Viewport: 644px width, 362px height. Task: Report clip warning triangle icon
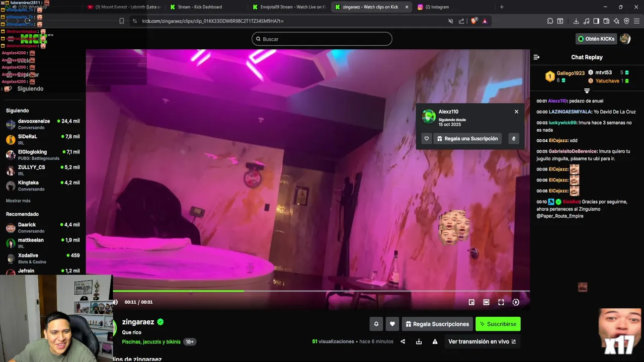tap(435, 341)
